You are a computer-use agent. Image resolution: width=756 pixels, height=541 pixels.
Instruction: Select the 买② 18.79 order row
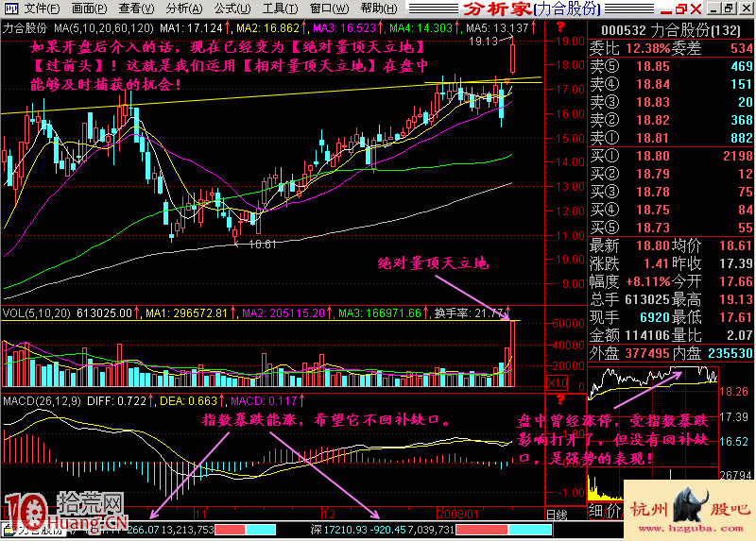pos(671,174)
